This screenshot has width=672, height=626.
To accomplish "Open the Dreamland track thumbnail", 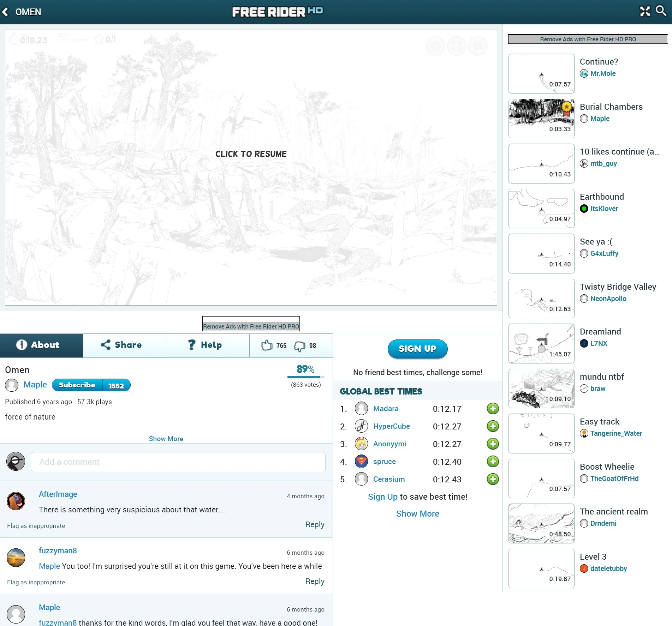I will coord(541,343).
